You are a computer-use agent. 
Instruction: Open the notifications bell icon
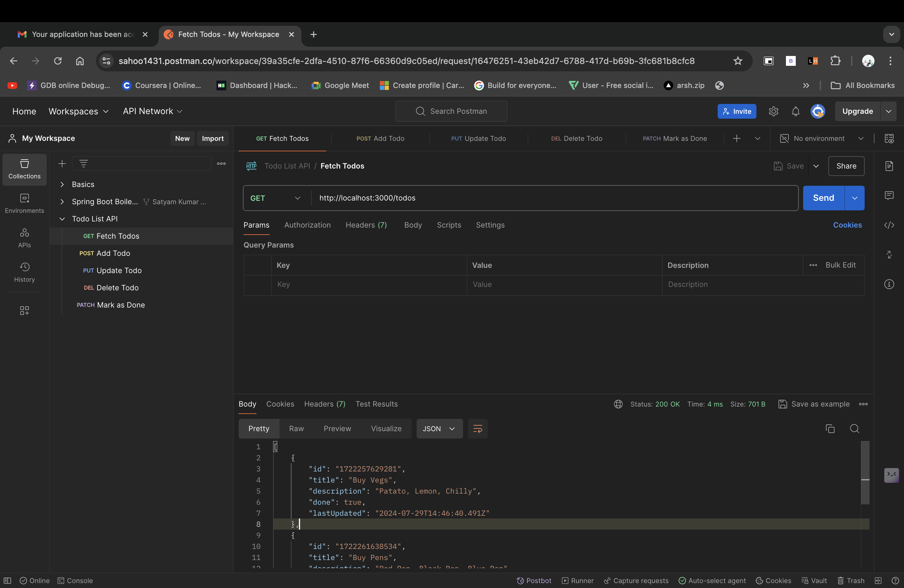[x=795, y=111]
